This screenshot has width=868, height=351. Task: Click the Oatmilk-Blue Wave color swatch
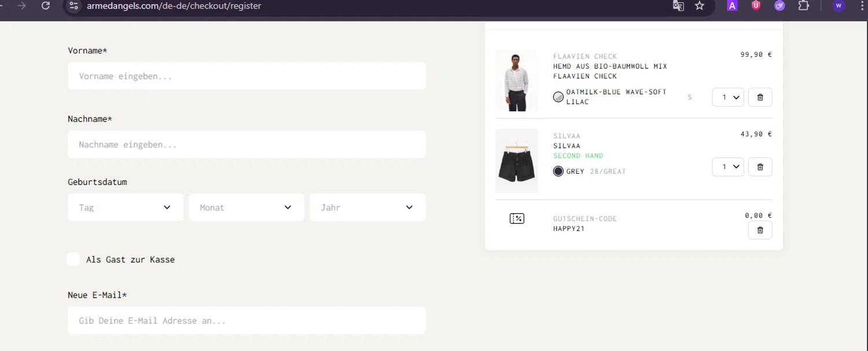point(558,97)
